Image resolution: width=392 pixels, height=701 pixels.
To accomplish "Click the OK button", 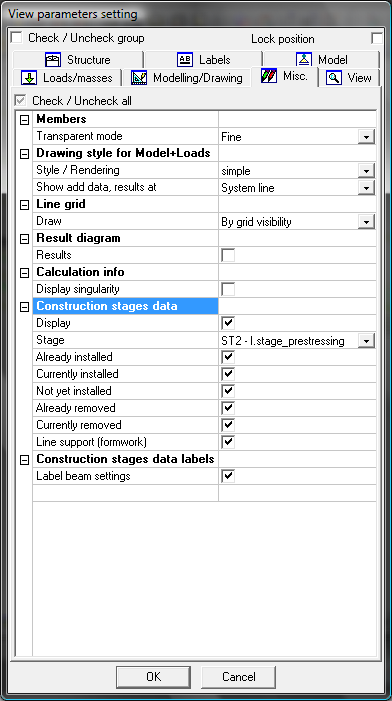I will pos(154,676).
